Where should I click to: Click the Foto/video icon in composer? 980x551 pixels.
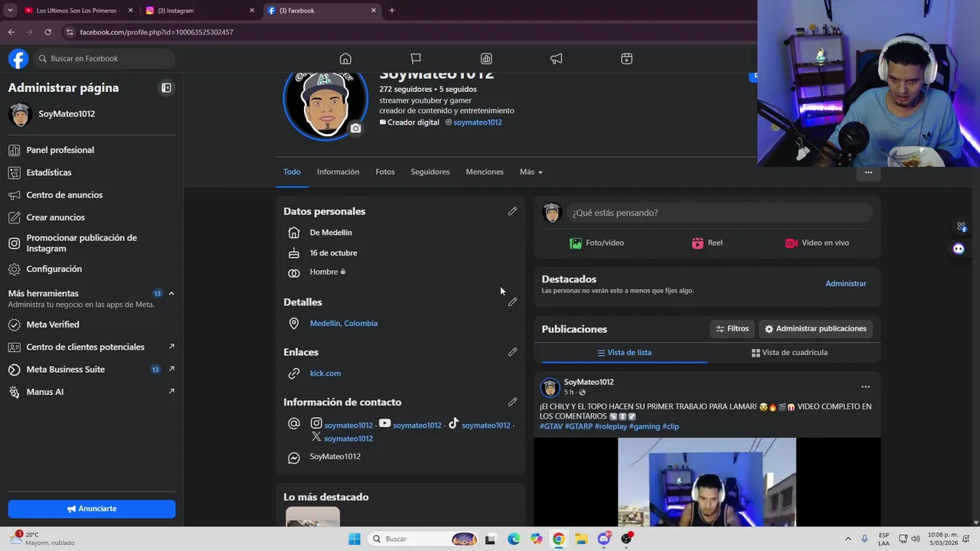[576, 243]
